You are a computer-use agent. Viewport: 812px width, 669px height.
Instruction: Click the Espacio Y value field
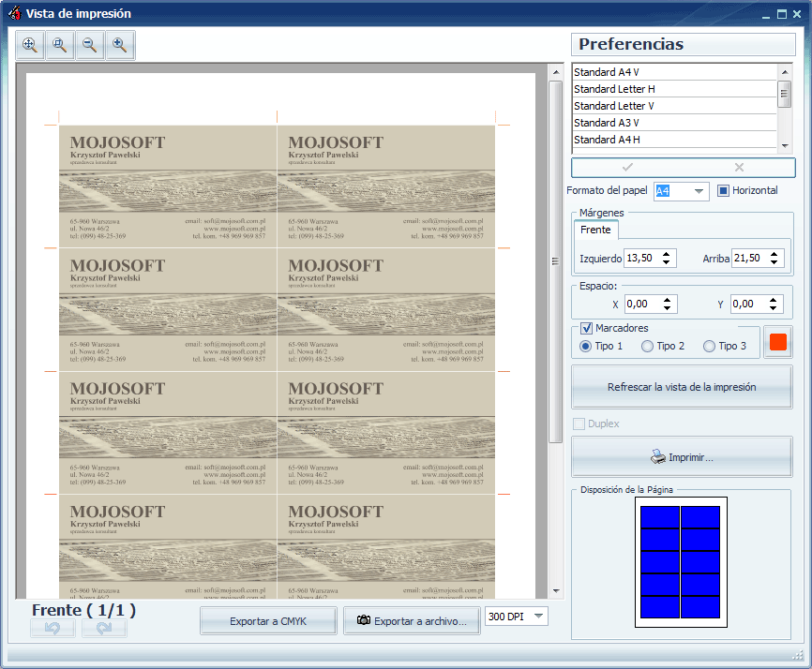[749, 305]
